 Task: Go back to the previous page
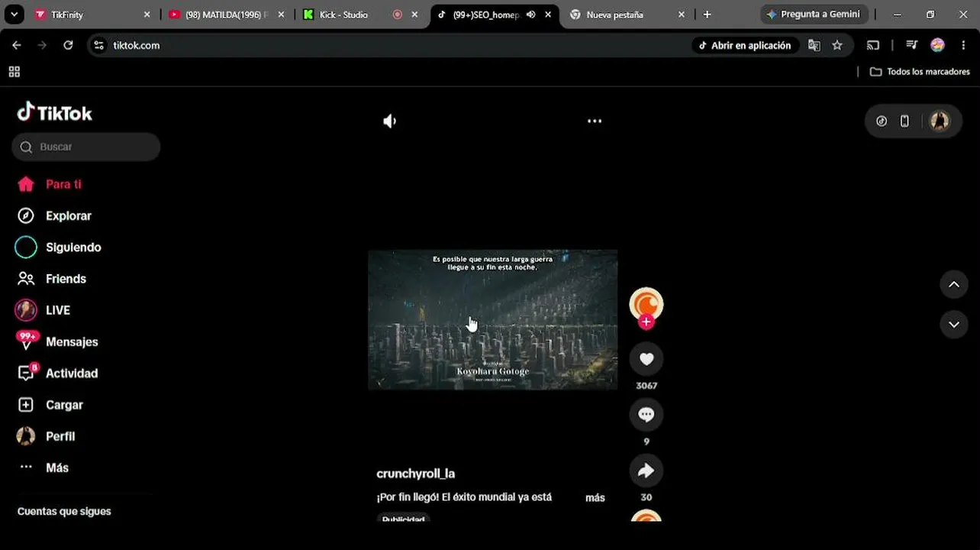point(17,45)
